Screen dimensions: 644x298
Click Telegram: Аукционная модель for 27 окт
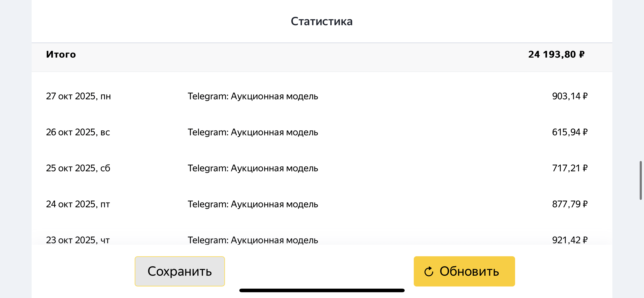pos(253,96)
